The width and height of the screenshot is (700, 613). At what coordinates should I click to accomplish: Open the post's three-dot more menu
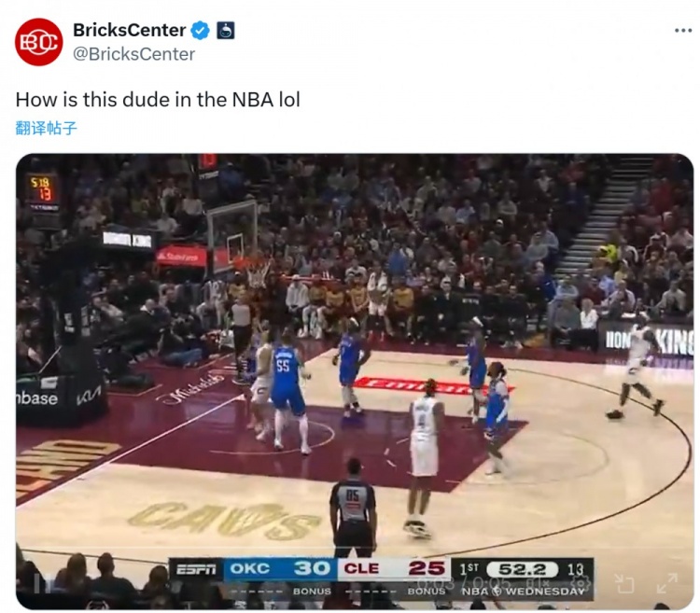pos(683,31)
